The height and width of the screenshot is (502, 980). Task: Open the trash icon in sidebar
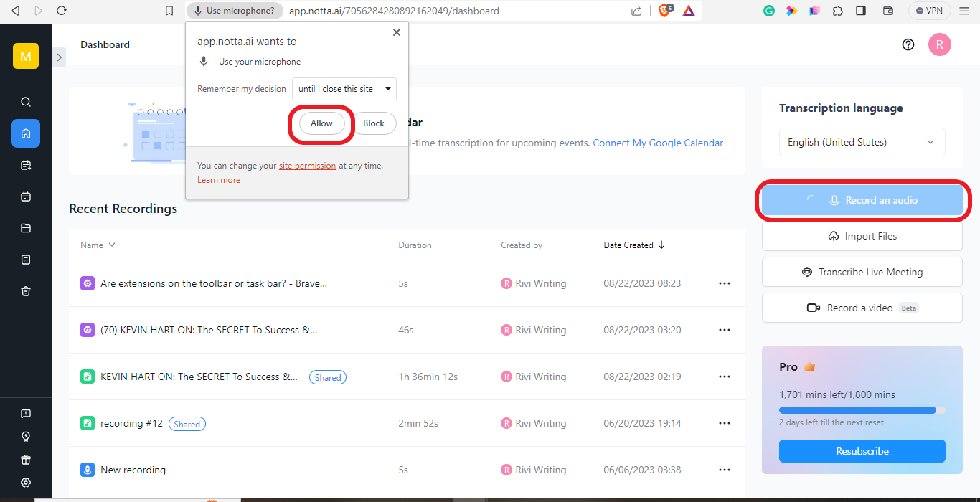point(26,290)
